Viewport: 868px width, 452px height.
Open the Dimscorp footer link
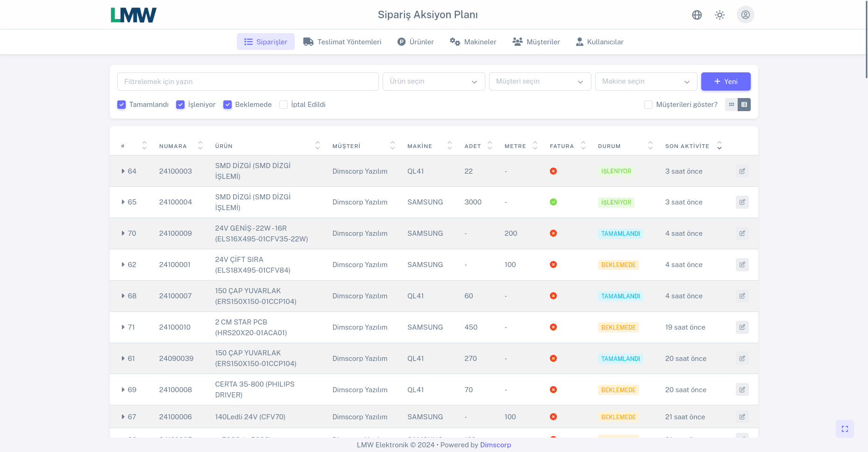495,445
